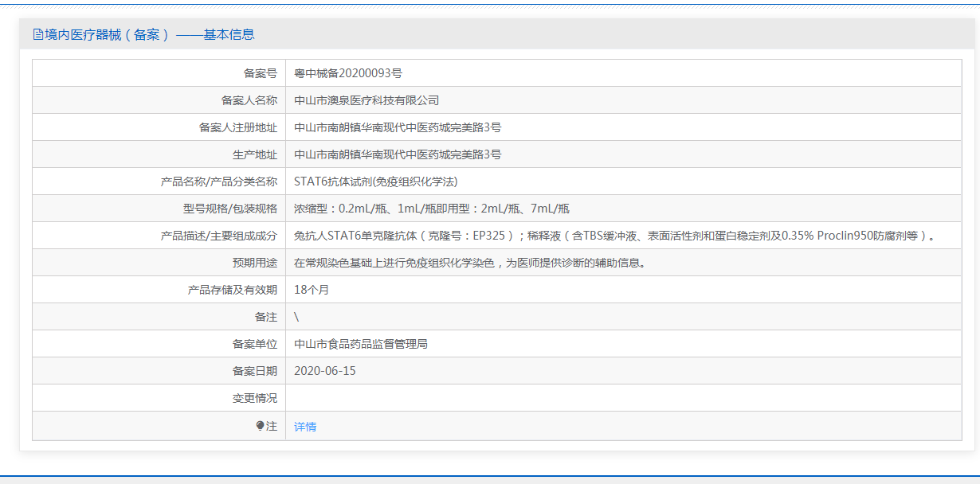Select company name 中山市澳泉医疗科技有限公司

coord(367,100)
